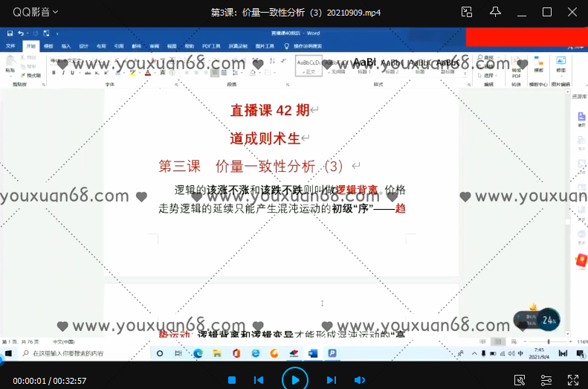Select the 标题 2 style
Viewport: 588px width, 389px height.
point(392,65)
